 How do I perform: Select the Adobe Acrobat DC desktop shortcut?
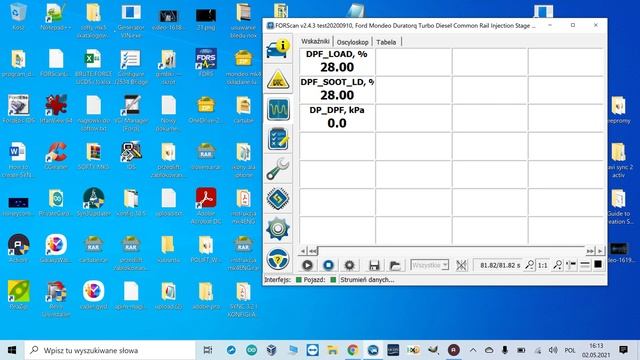click(206, 206)
